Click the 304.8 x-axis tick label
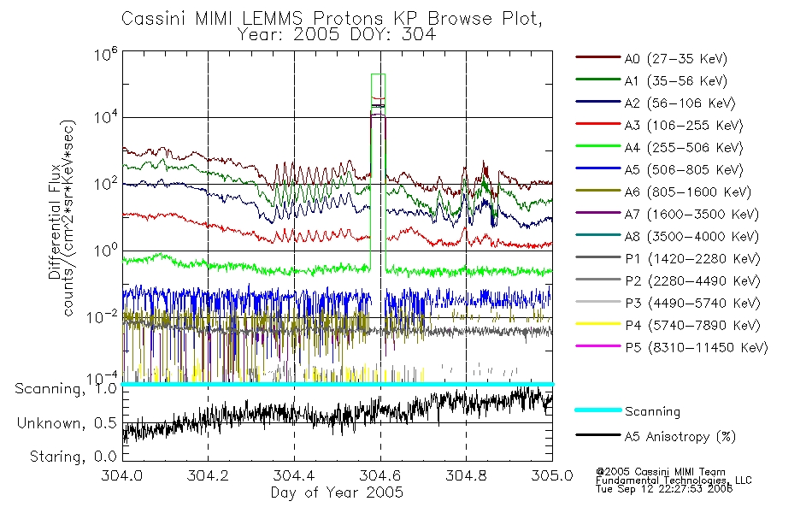The width and height of the screenshot is (812, 513). click(x=466, y=475)
